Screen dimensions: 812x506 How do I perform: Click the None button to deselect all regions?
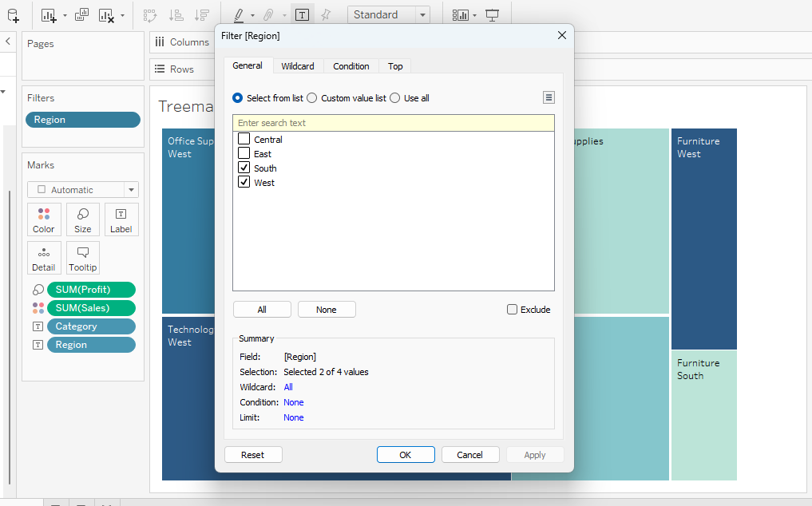pyautogui.click(x=327, y=309)
